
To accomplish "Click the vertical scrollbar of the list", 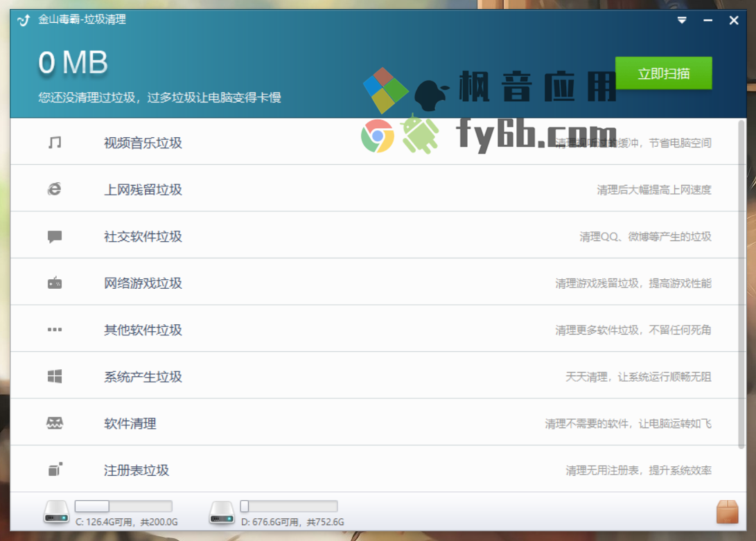I will click(741, 285).
